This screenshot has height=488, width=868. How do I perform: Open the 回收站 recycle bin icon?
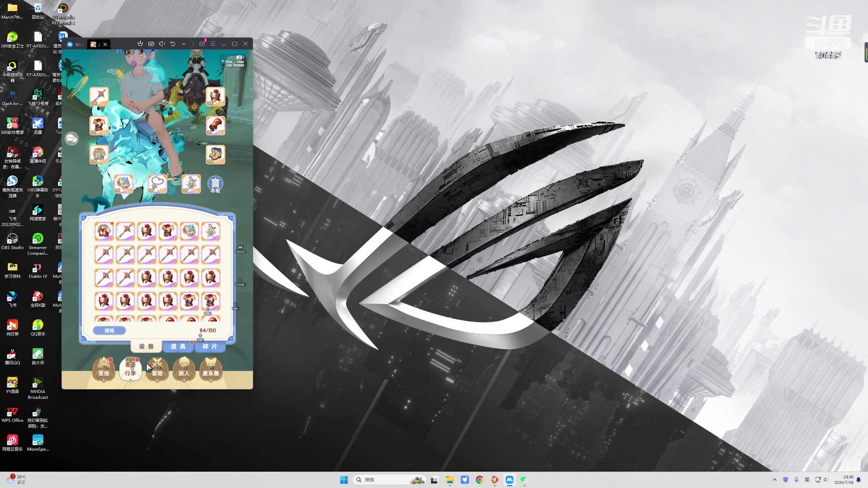38,11
